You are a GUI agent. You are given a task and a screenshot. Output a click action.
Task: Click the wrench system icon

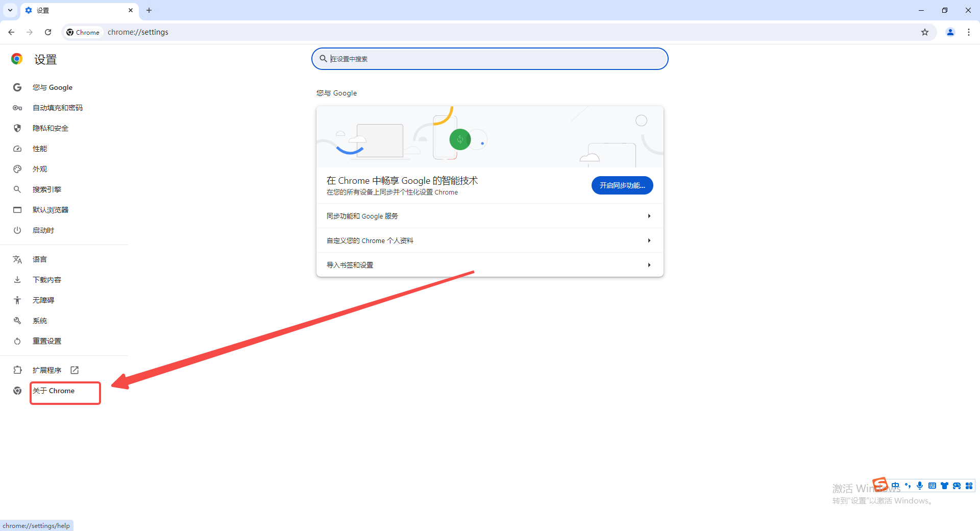pos(17,321)
